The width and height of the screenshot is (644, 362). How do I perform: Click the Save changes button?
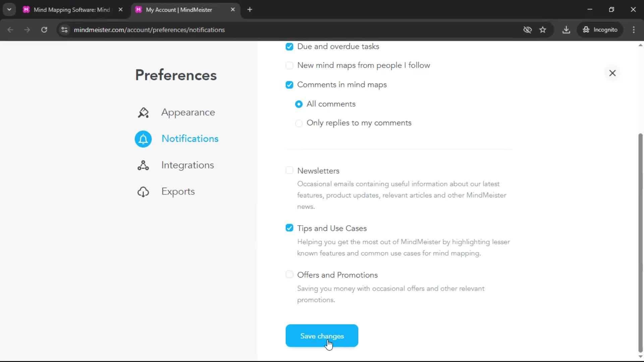click(322, 336)
